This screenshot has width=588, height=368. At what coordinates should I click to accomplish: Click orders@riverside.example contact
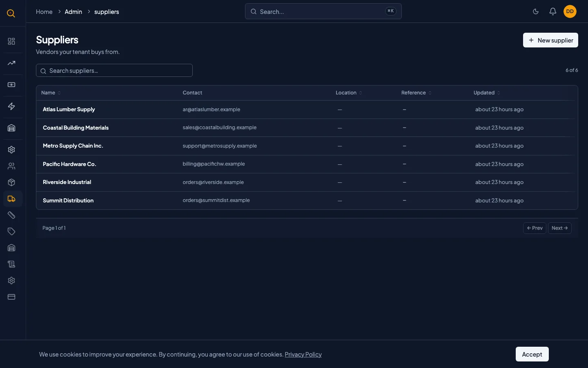[x=213, y=182]
